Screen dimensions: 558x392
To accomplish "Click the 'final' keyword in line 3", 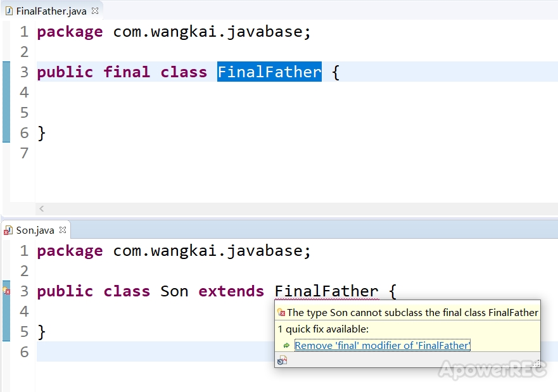I will click(x=127, y=72).
